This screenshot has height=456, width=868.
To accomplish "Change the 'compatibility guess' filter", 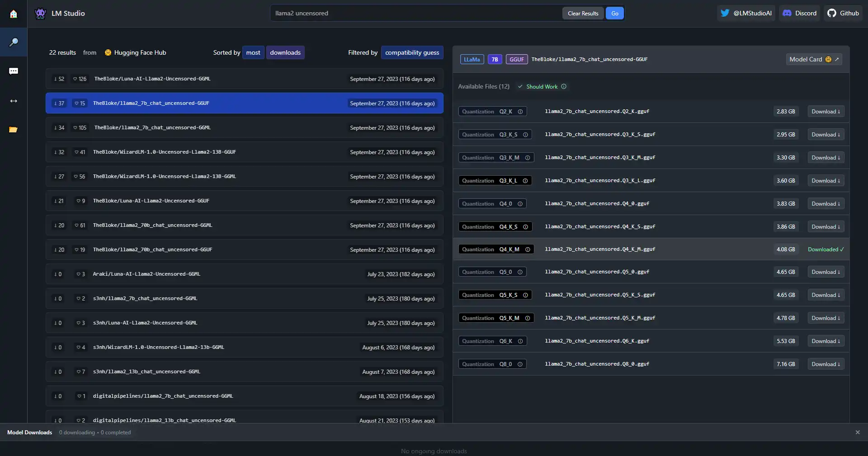I will click(412, 52).
